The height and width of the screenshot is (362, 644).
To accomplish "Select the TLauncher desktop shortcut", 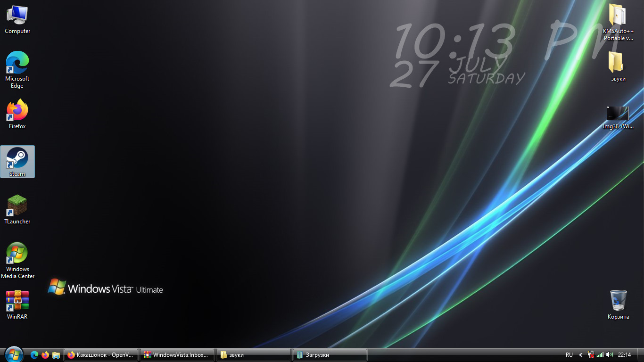I will (17, 209).
